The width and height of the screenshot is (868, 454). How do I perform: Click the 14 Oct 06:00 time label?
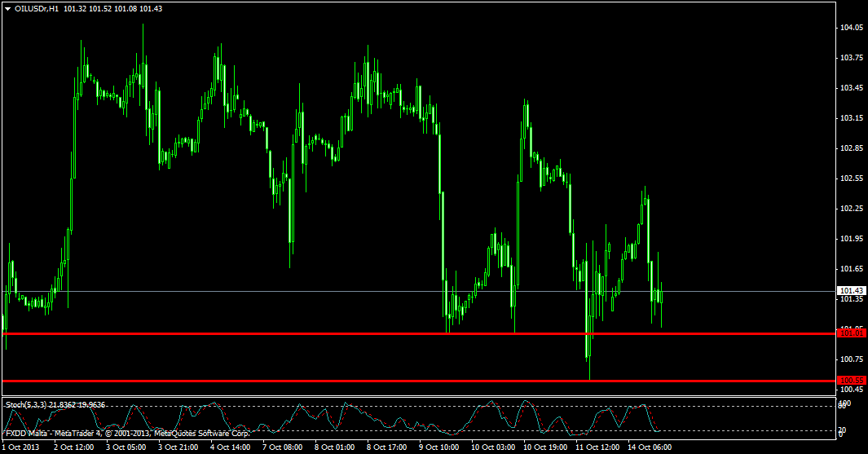click(x=650, y=447)
